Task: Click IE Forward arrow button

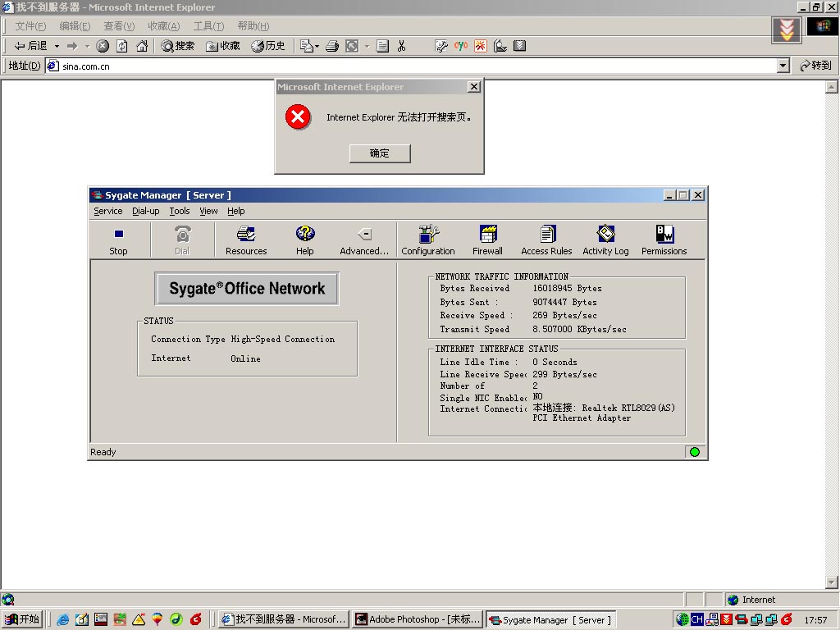Action: tap(72, 47)
